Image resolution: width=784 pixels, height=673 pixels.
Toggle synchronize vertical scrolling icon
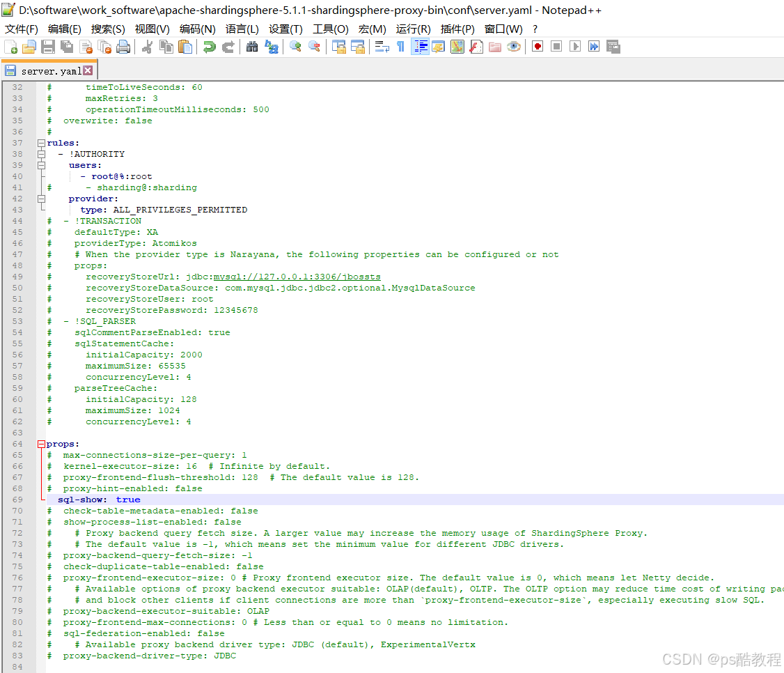(339, 47)
